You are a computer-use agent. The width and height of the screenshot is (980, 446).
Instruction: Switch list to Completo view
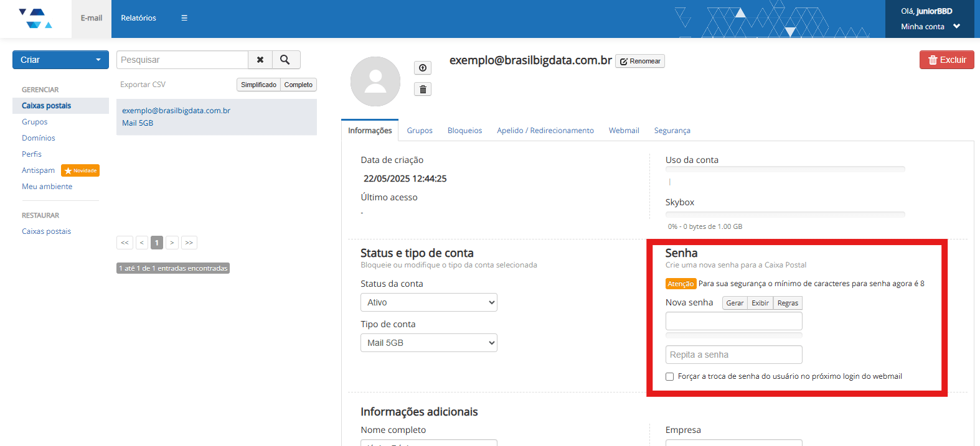[298, 85]
